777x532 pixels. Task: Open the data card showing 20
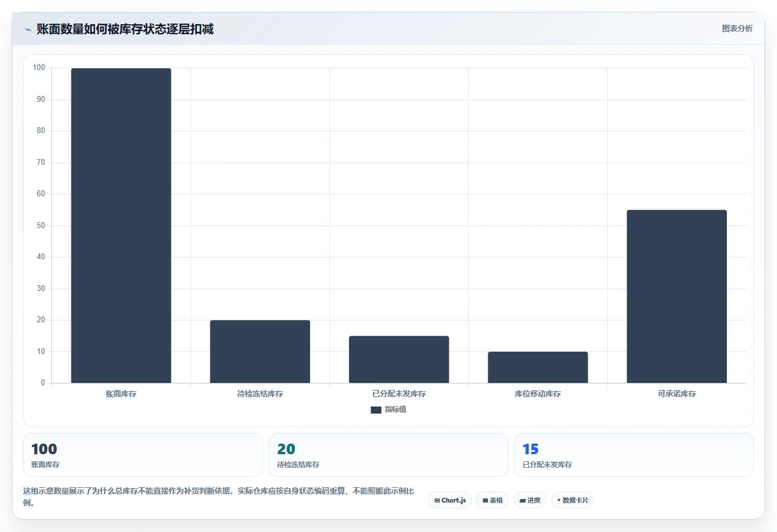(x=388, y=455)
